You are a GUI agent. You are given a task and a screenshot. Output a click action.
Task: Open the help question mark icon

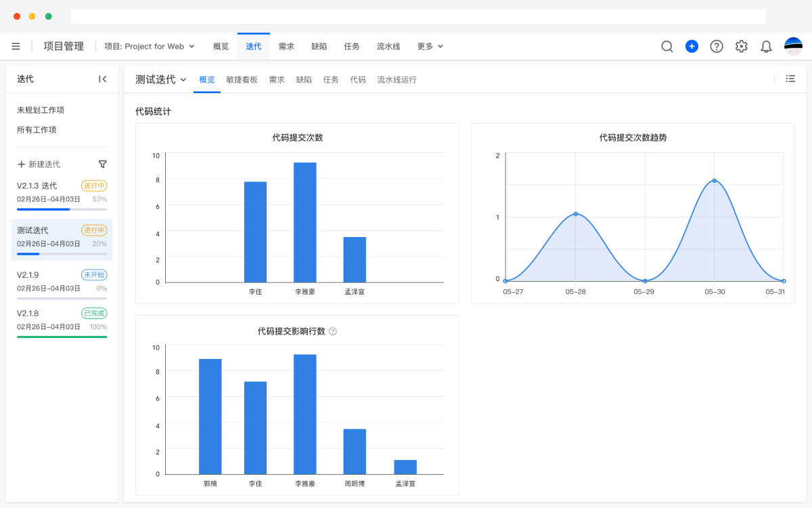(717, 46)
